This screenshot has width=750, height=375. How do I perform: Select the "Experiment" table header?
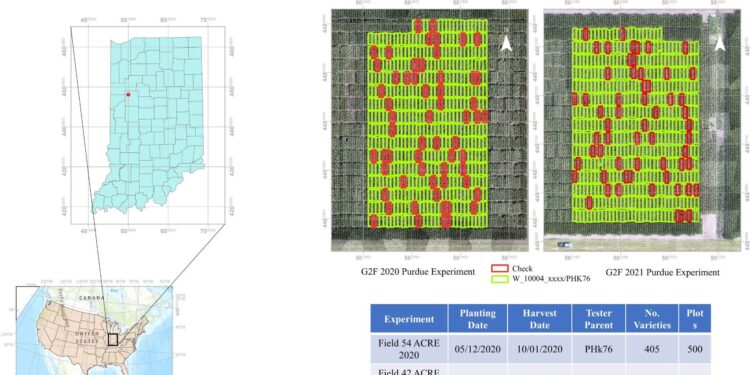point(409,319)
